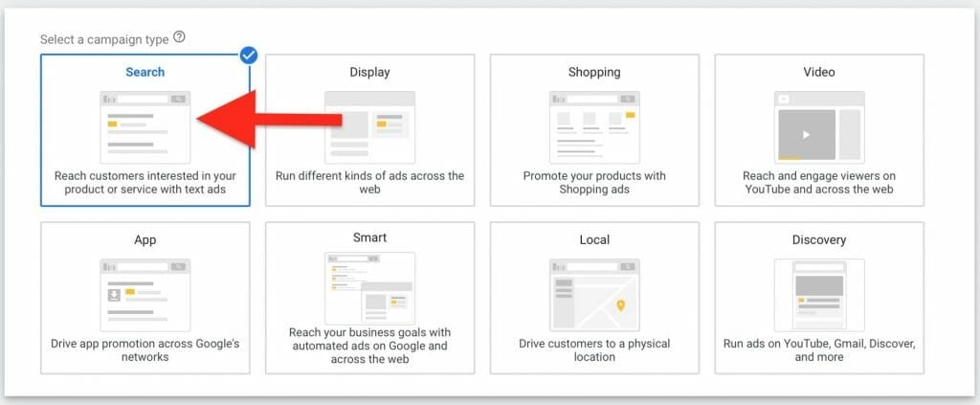The height and width of the screenshot is (405, 980).
Task: Click 'Reach and engage viewers on YouTube'
Action: click(819, 183)
